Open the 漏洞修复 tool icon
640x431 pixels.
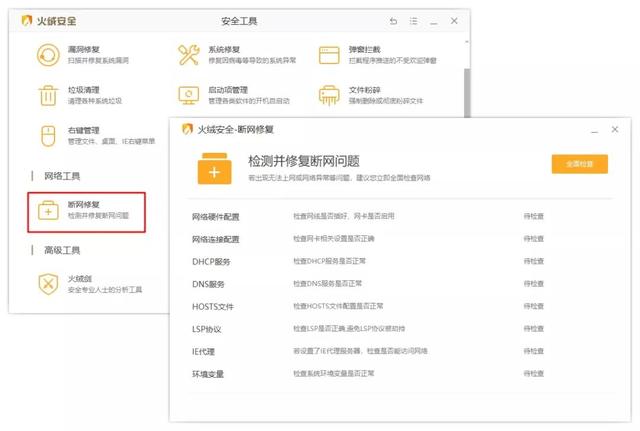tap(48, 55)
